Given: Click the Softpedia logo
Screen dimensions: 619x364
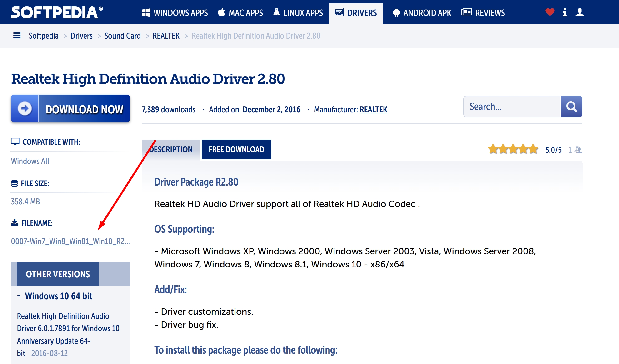Looking at the screenshot, I should 57,12.
